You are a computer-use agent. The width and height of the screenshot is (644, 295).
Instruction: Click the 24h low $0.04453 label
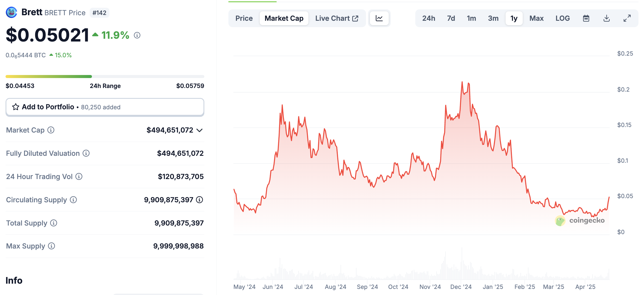coord(20,86)
